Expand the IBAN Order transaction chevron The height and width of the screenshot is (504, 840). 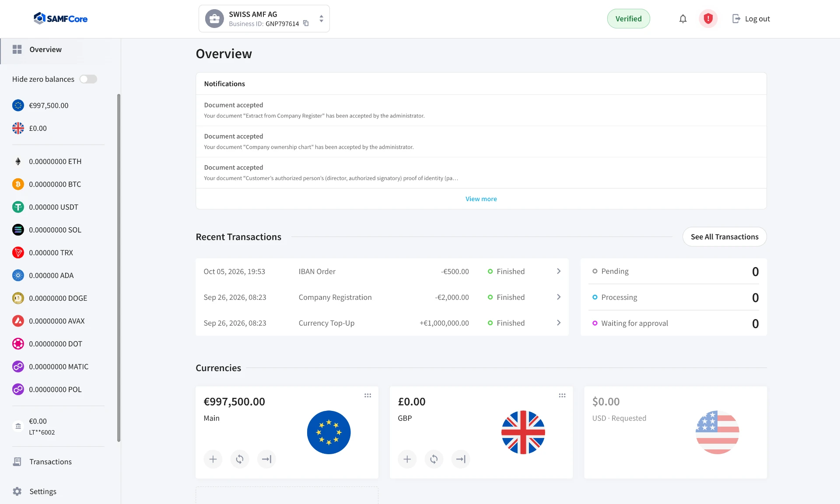559,271
